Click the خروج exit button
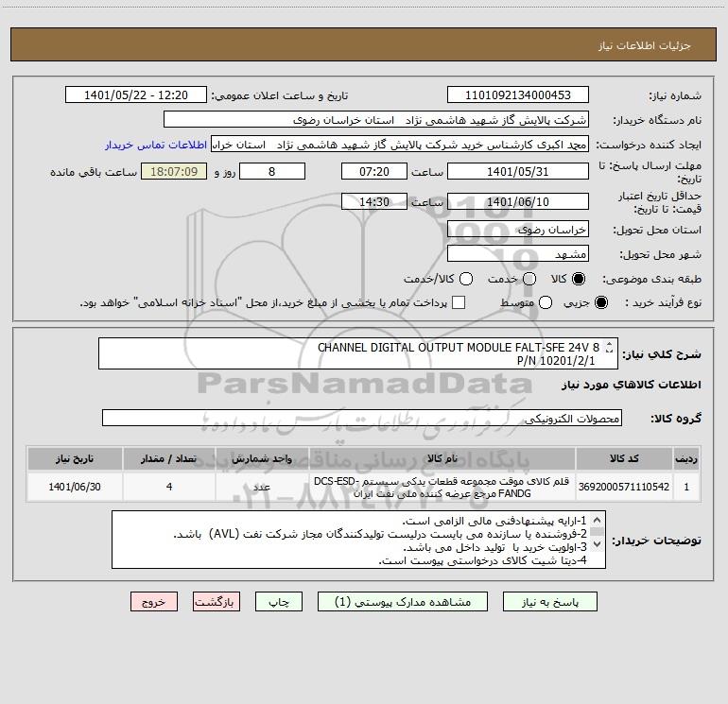Viewport: 728px width, 704px height. click(x=154, y=601)
